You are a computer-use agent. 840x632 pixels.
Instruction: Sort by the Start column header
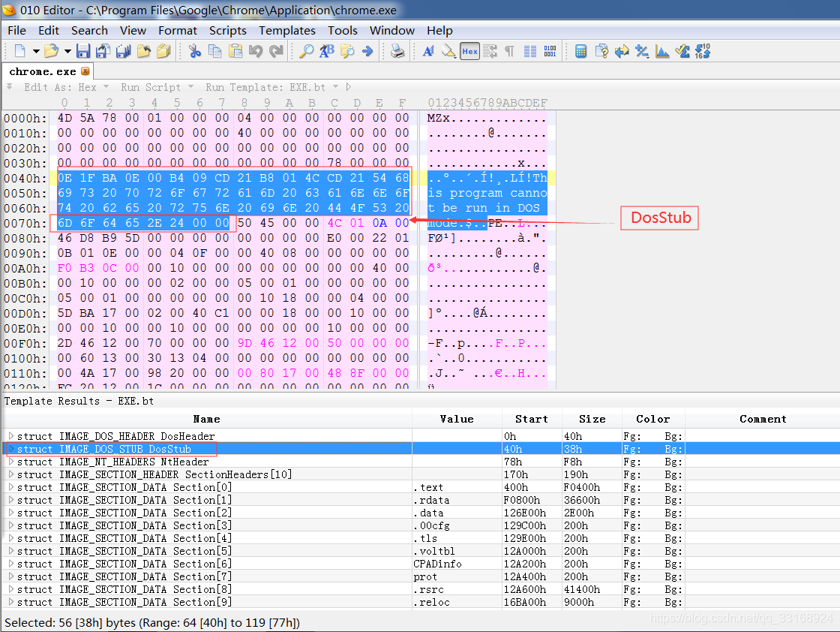point(532,419)
